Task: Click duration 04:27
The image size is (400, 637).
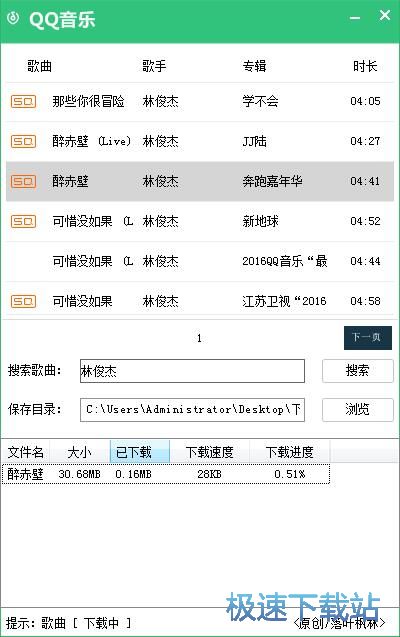Action: [365, 141]
